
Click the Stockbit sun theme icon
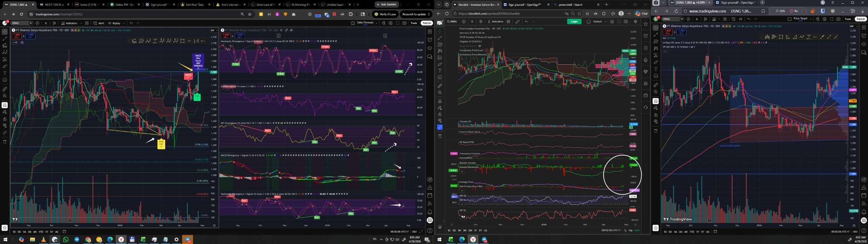[635, 22]
